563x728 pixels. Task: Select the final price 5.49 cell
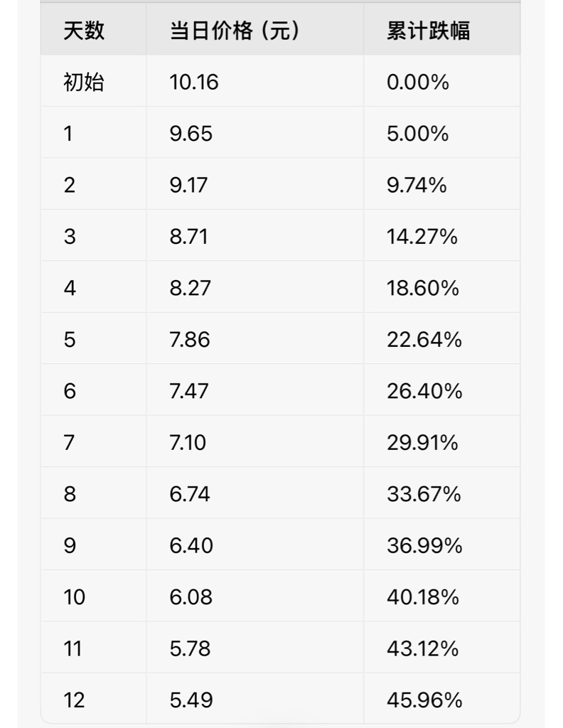tap(191, 700)
